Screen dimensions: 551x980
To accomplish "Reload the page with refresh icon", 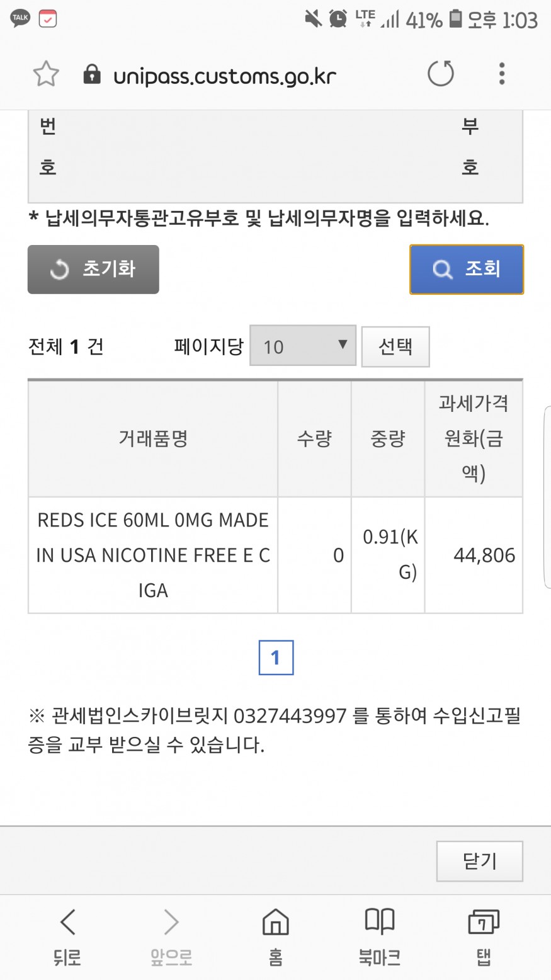I will 440,74.
